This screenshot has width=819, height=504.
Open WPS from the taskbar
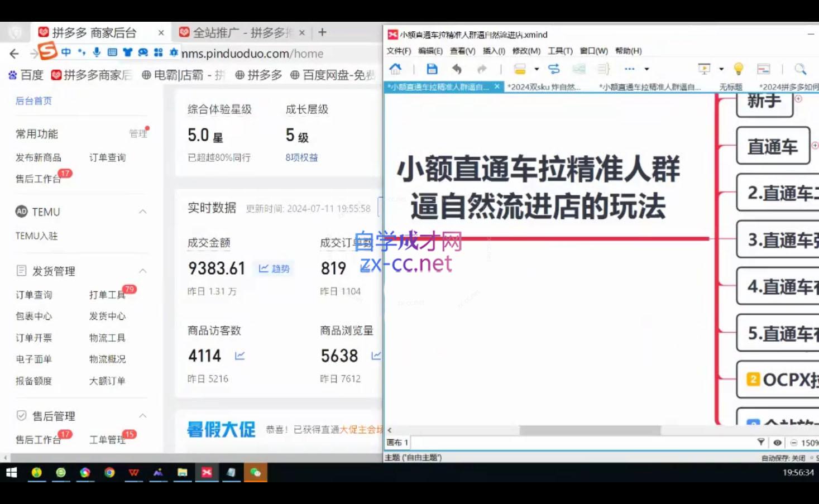[133, 473]
